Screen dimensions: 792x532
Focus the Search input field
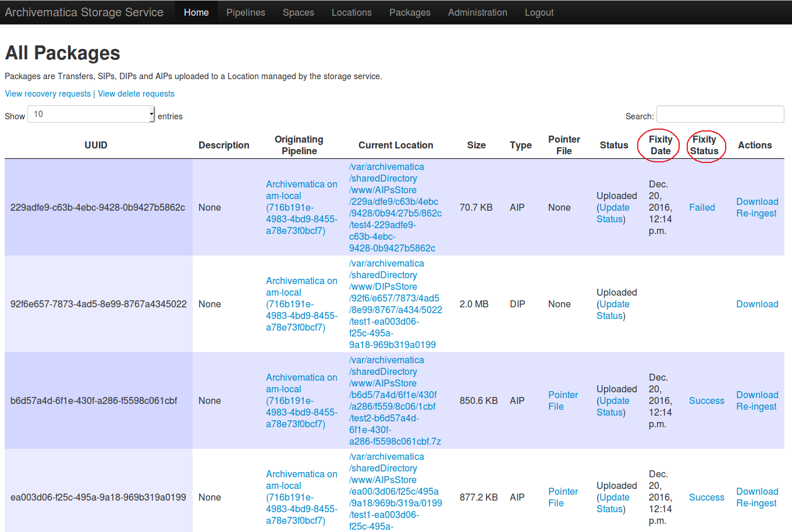tap(720, 114)
